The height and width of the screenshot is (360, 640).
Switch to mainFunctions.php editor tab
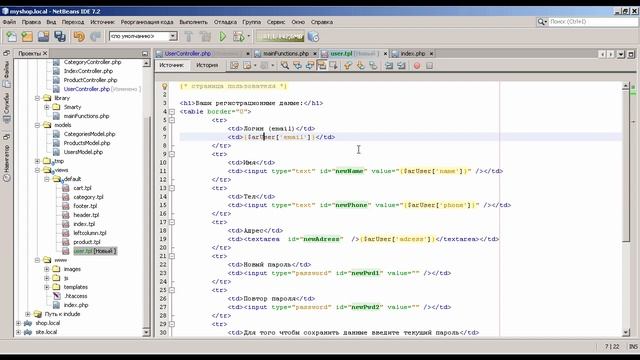286,53
